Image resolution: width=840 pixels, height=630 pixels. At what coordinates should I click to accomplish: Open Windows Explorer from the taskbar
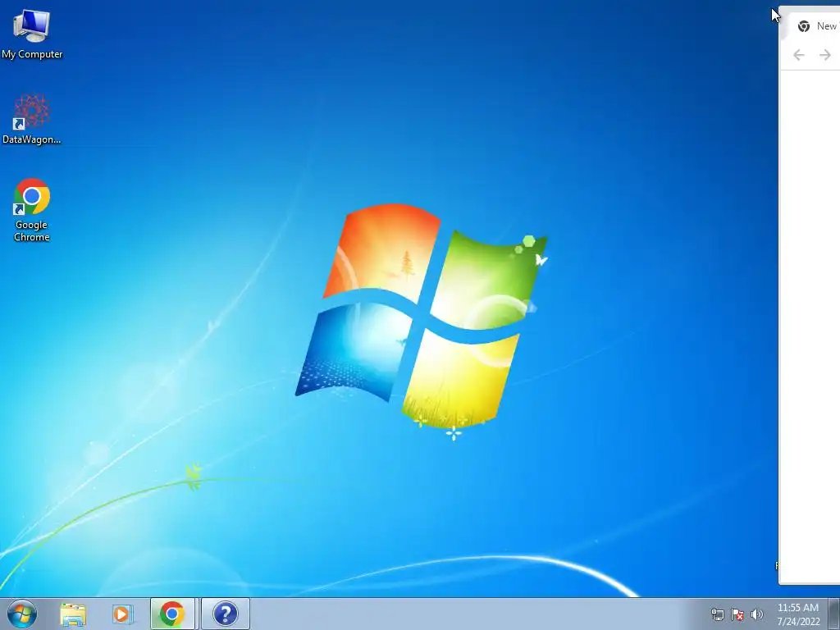[x=72, y=614]
